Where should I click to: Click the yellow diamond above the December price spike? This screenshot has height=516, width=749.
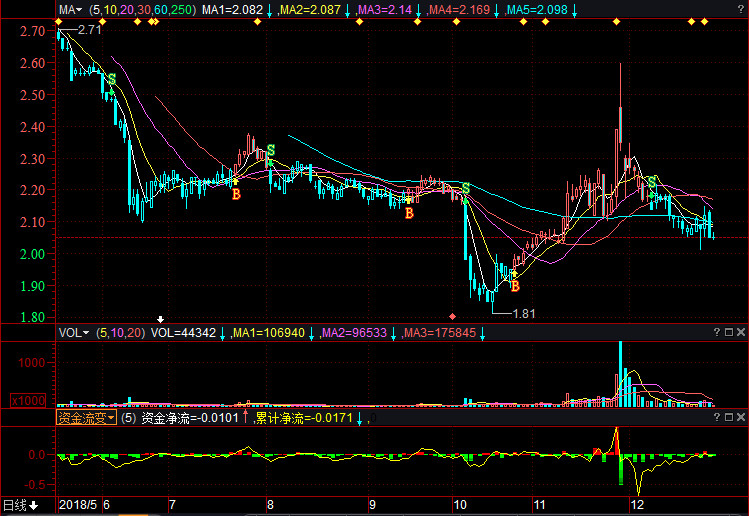[x=616, y=22]
